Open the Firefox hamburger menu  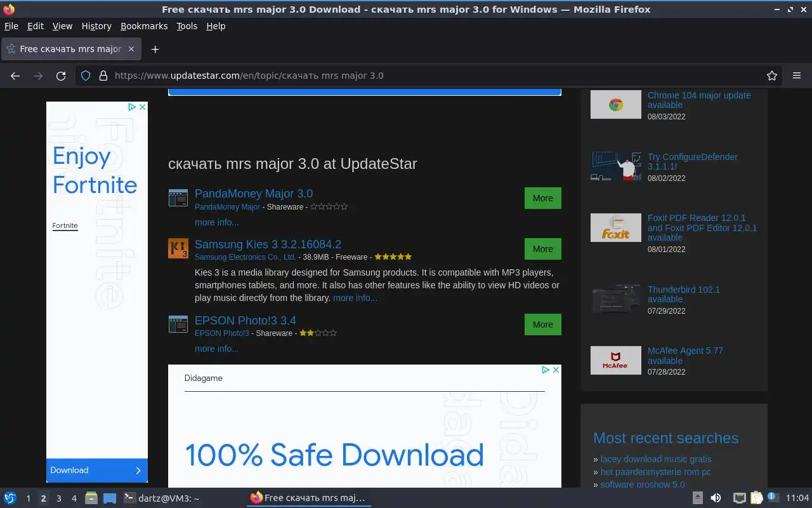[x=797, y=76]
